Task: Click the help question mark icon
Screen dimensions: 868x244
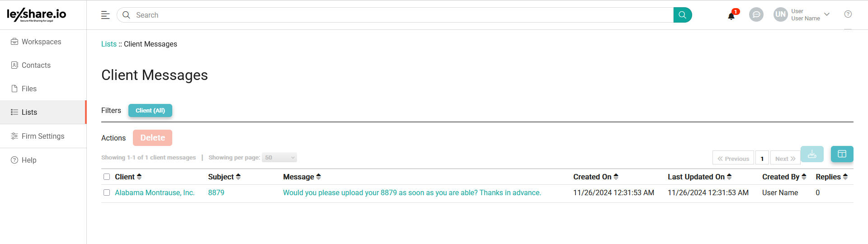Action: pos(848,14)
